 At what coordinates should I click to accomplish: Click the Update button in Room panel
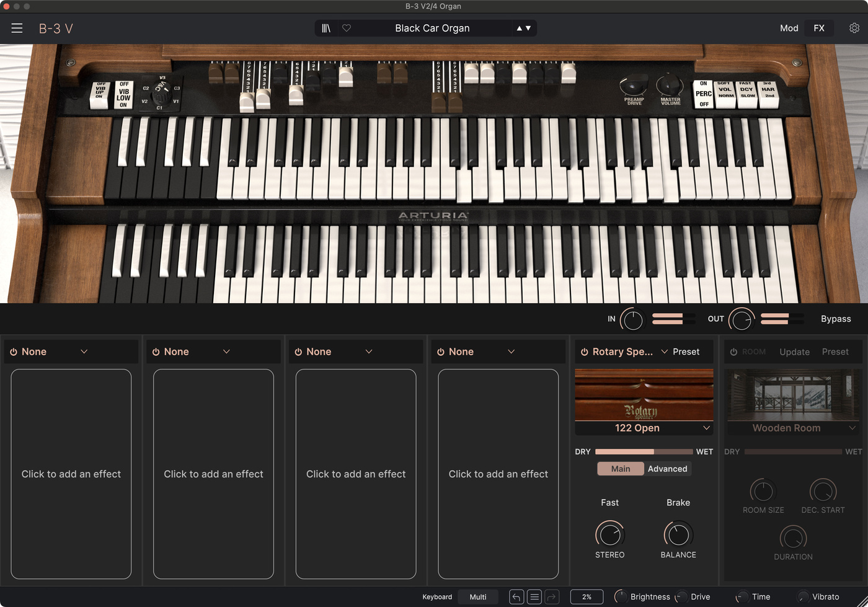(794, 352)
